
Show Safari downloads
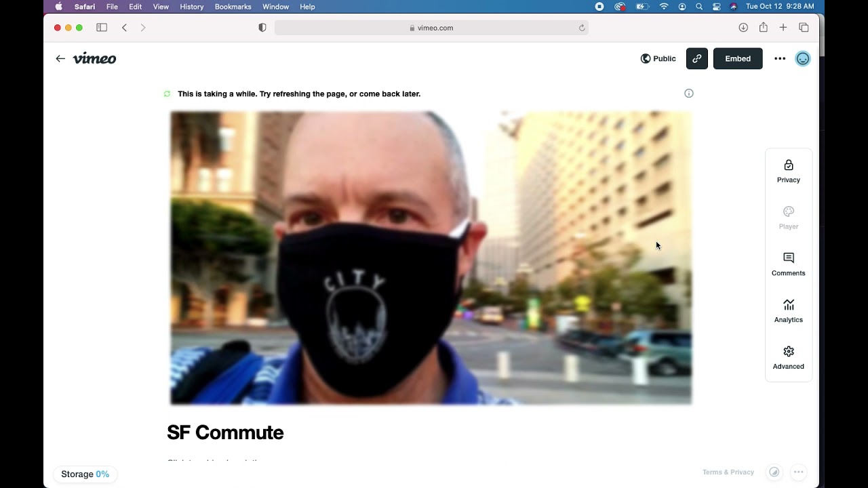[743, 28]
